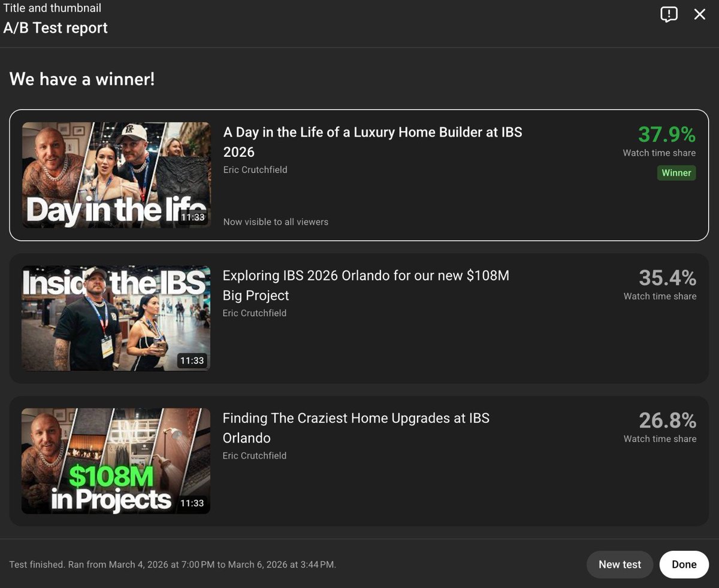Viewport: 719px width, 588px height.
Task: Click the 'We have a winner!' heading
Action: tap(81, 78)
